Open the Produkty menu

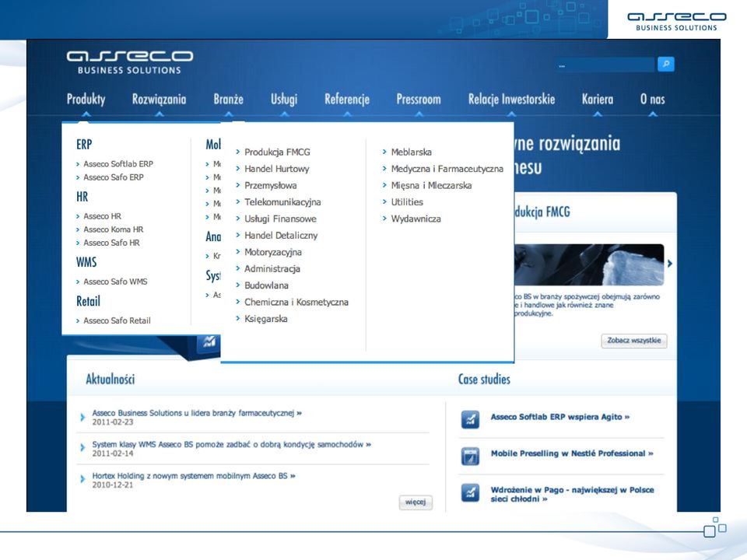(86, 99)
